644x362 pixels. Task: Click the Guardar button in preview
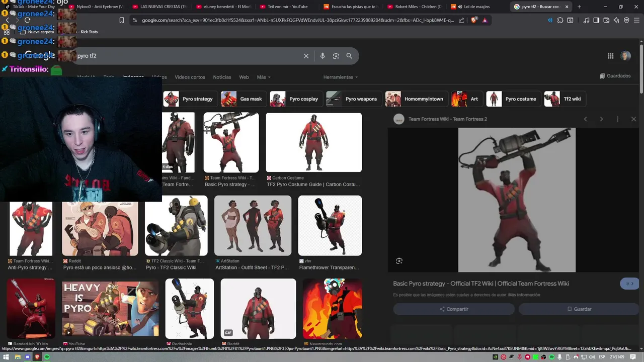tap(579, 309)
